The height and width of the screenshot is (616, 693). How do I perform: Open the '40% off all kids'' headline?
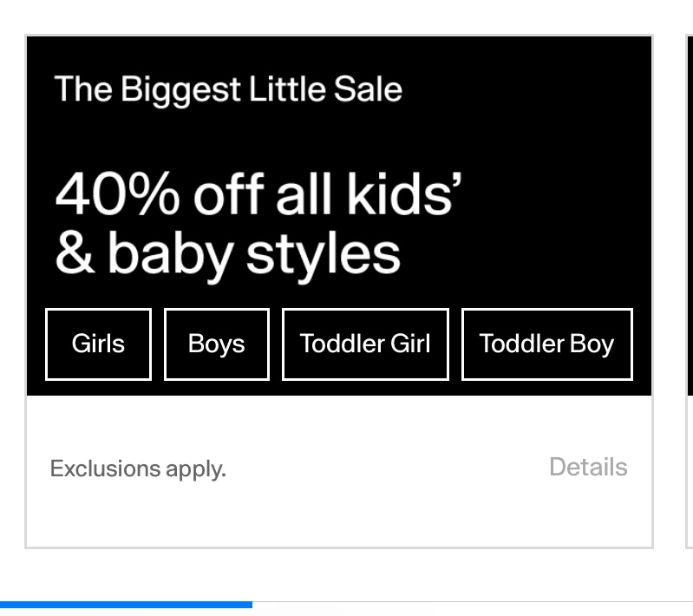pos(258,194)
